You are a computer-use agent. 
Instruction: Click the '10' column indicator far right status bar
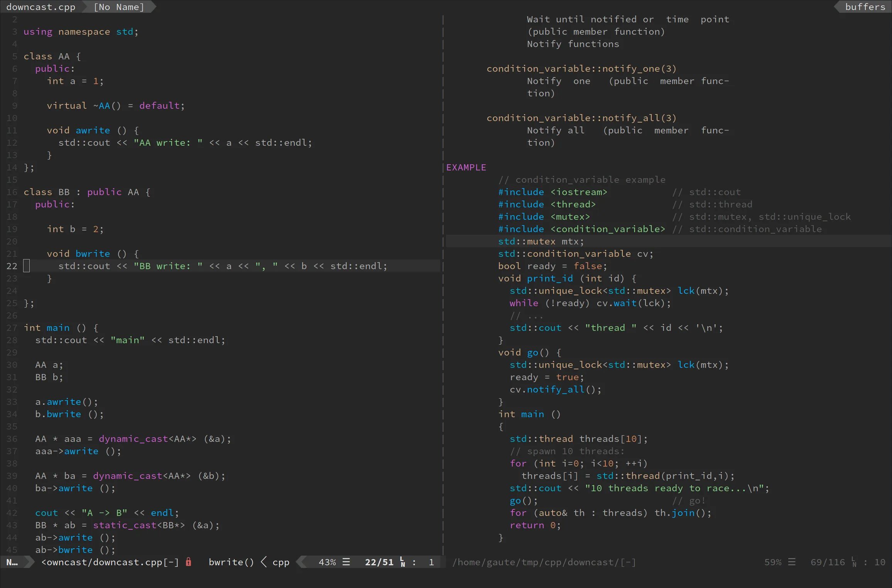(x=880, y=562)
